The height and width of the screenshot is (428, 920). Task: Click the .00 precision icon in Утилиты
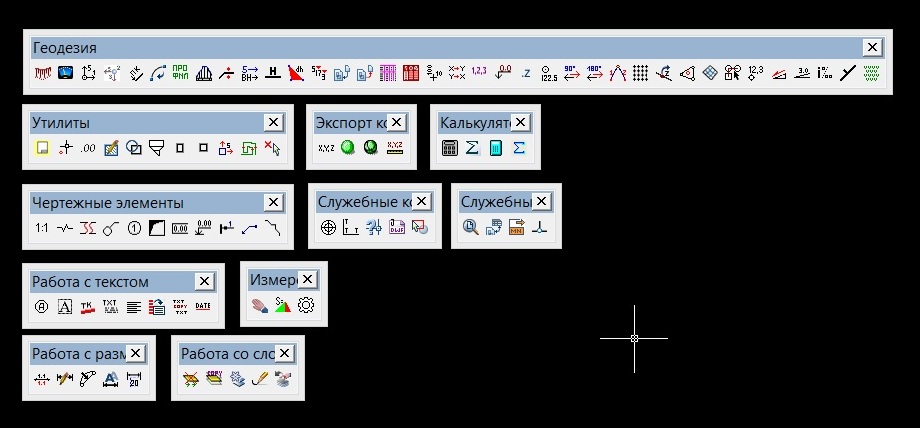pos(87,148)
